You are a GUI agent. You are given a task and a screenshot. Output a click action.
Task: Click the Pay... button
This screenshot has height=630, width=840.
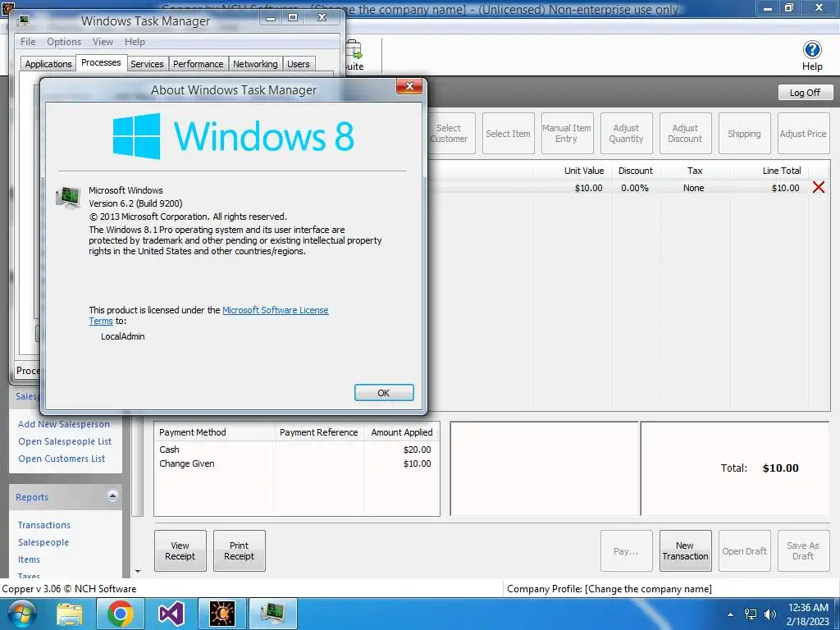626,550
